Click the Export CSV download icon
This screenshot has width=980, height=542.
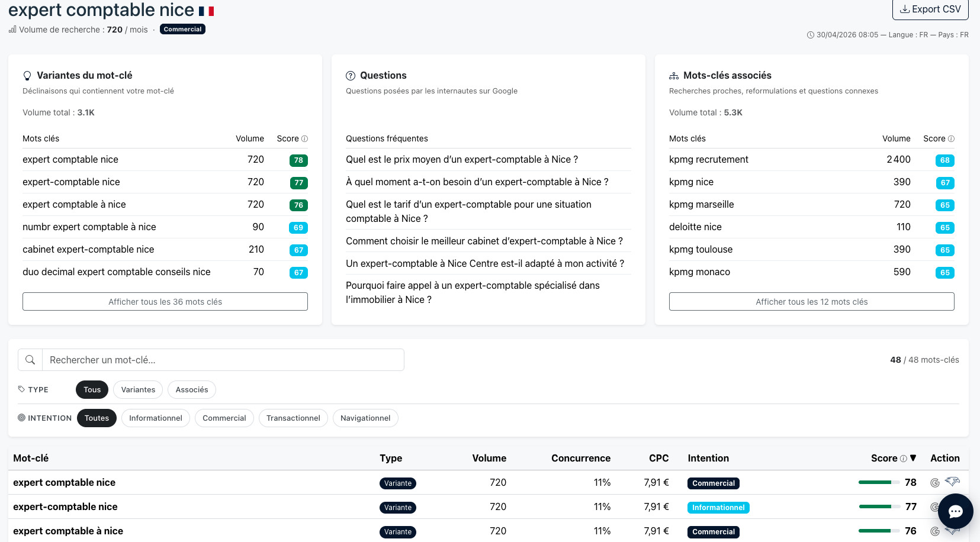point(905,9)
